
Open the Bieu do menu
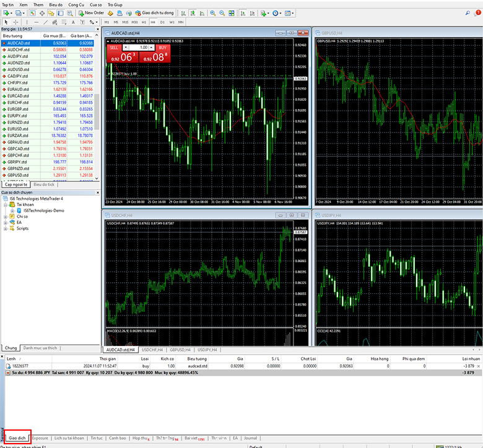(56, 4)
